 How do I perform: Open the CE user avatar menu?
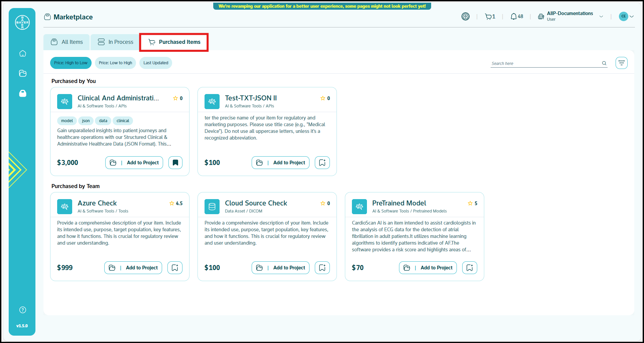point(626,16)
